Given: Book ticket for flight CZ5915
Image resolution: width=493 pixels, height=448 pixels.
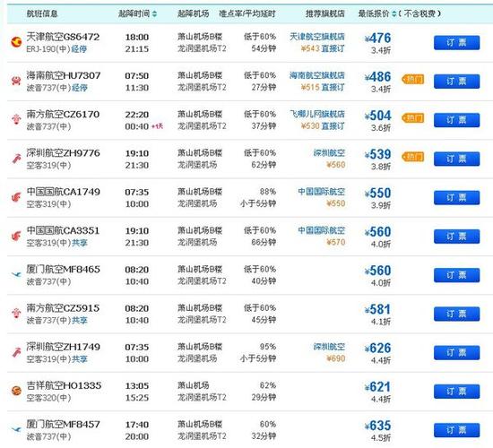Looking at the screenshot, I should tap(456, 314).
